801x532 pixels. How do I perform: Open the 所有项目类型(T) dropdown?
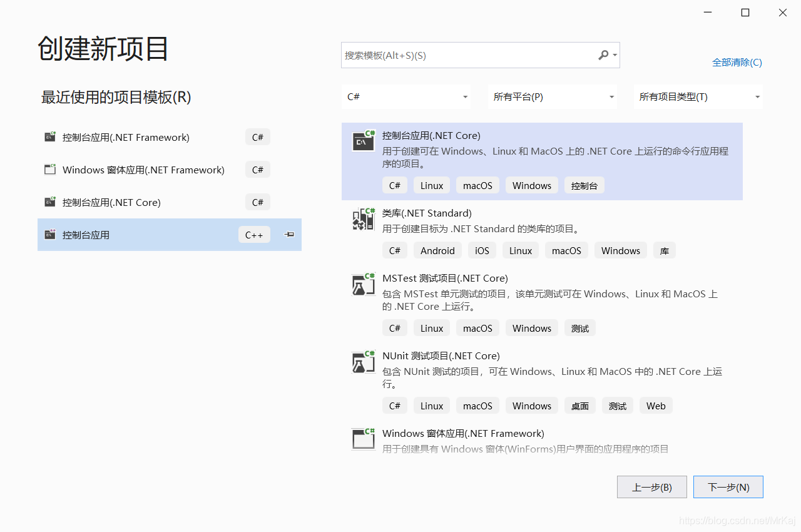point(698,97)
